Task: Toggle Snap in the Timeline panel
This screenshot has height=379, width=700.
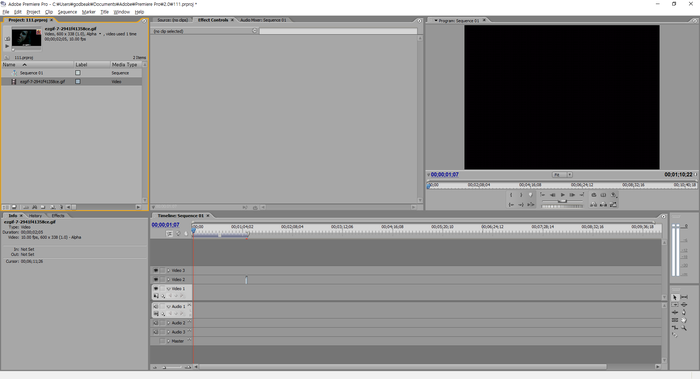Action: [169, 233]
